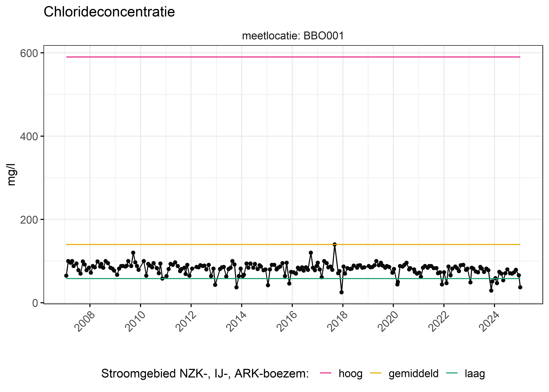This screenshot has height=392, width=549.
Task: Select the 2018 x-axis tick label
Action: tap(338, 322)
